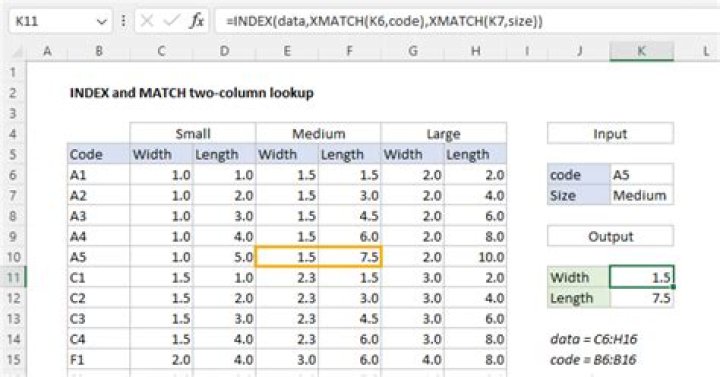Viewport: 720px width, 377px height.
Task: Click the 'Medium' group header cell
Action: point(318,134)
